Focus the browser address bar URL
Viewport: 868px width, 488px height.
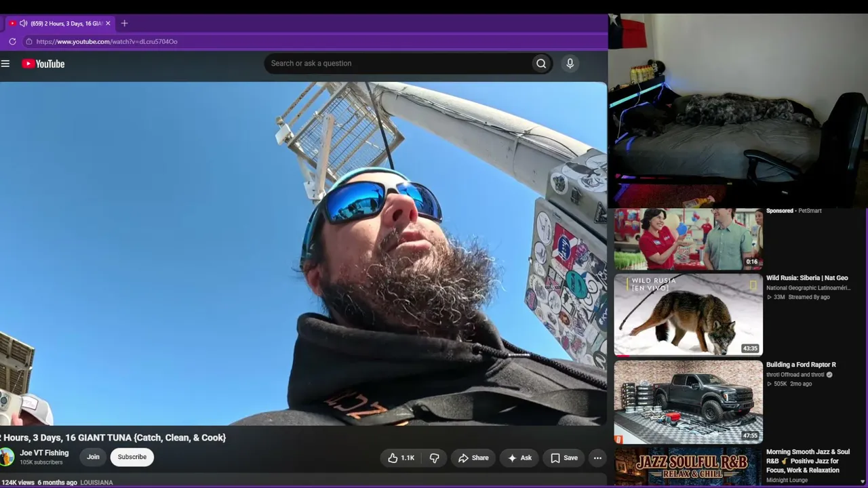click(107, 41)
